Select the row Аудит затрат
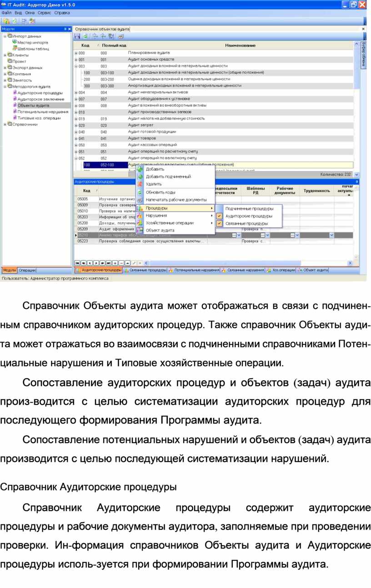 214,125
